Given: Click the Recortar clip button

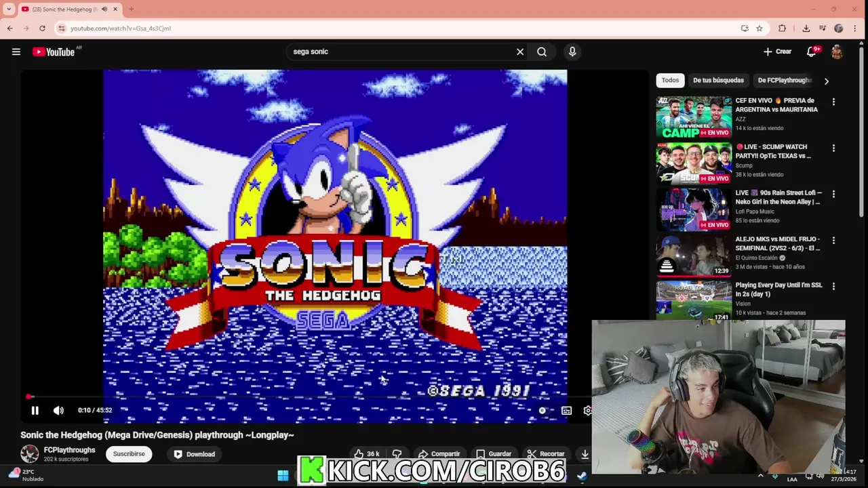Looking at the screenshot, I should (x=546, y=454).
